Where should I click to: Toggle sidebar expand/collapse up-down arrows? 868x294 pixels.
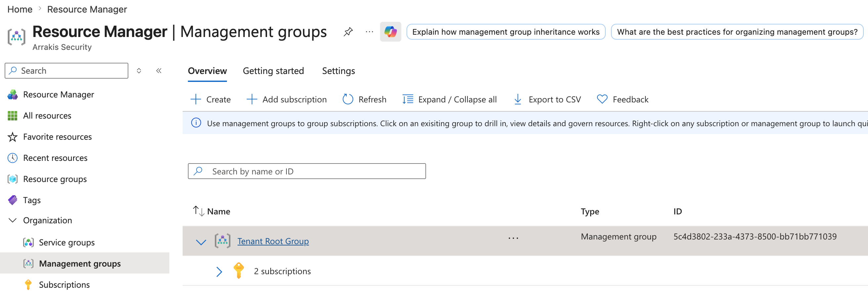(x=139, y=71)
